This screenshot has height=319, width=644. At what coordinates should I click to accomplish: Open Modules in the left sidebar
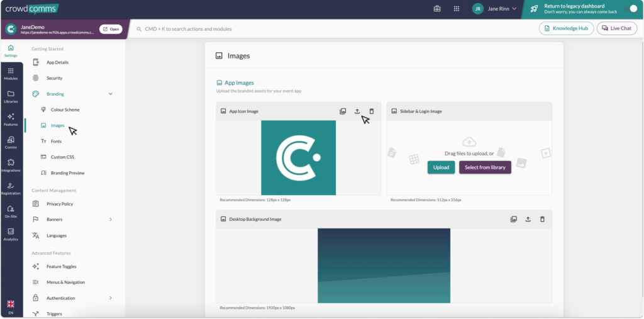11,74
